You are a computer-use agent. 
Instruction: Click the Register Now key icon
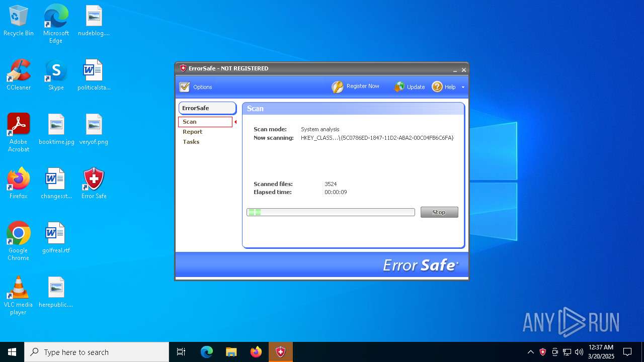337,87
